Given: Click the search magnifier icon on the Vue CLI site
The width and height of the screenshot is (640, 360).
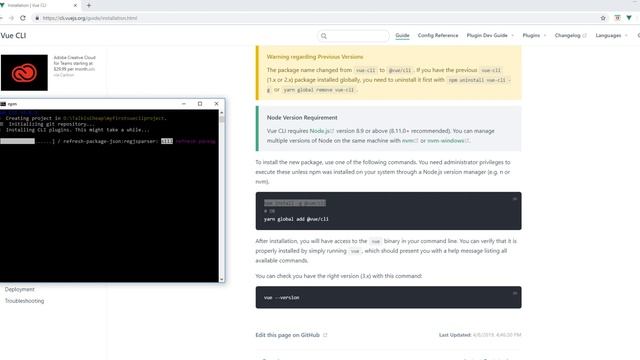Looking at the screenshot, I should (x=324, y=36).
